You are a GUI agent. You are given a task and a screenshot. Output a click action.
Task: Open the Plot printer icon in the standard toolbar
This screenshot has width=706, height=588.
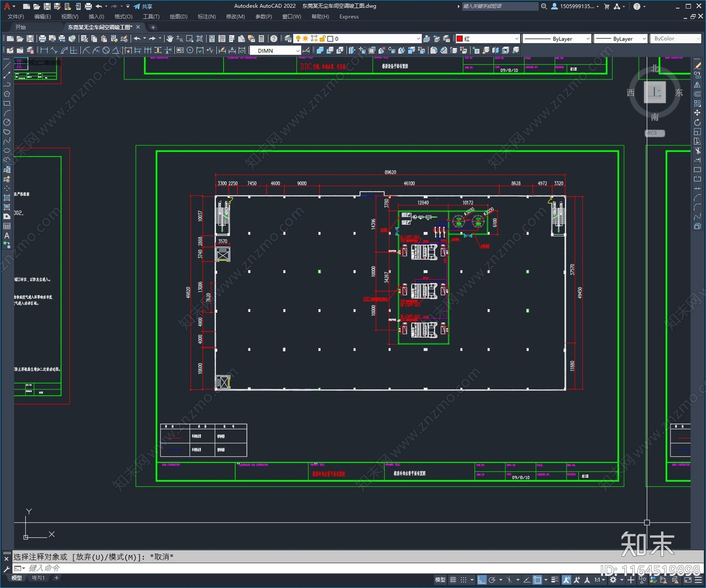click(x=42, y=39)
